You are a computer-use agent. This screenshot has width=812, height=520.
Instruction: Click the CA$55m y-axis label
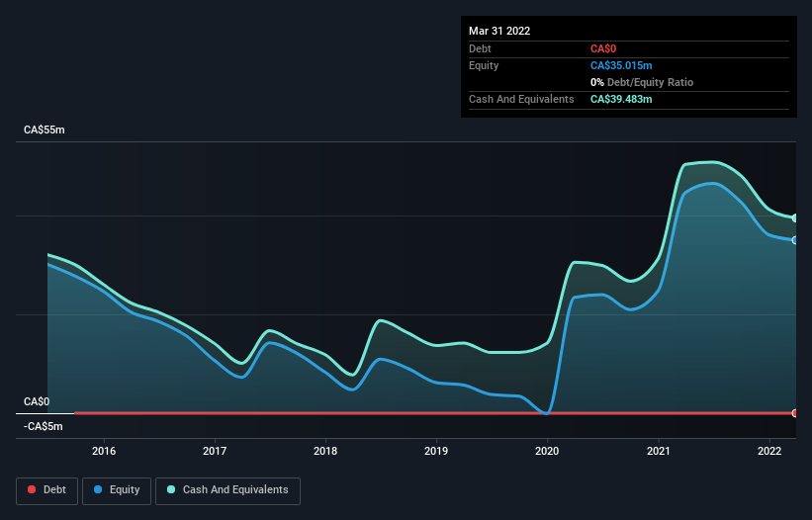click(x=45, y=130)
